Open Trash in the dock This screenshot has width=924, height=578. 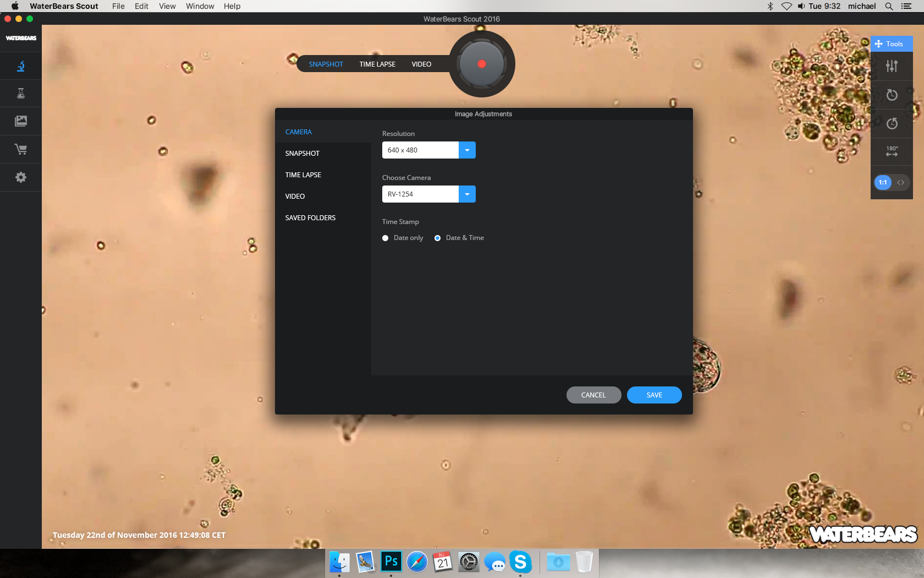(x=584, y=563)
